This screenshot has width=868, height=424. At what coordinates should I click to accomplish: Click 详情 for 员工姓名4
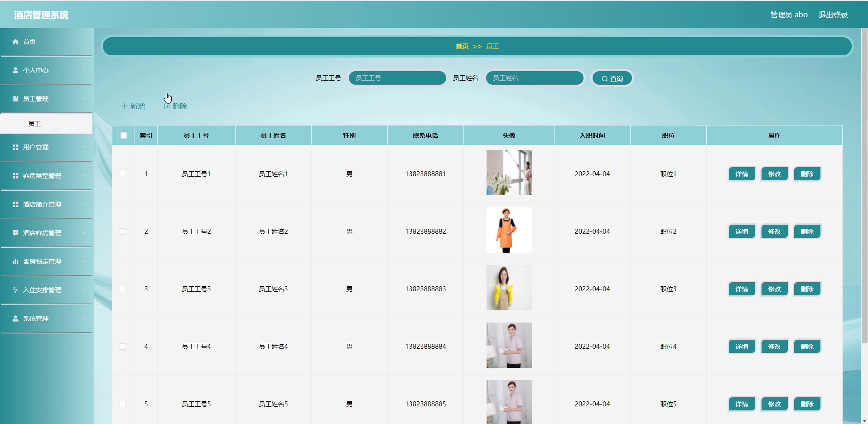click(742, 347)
